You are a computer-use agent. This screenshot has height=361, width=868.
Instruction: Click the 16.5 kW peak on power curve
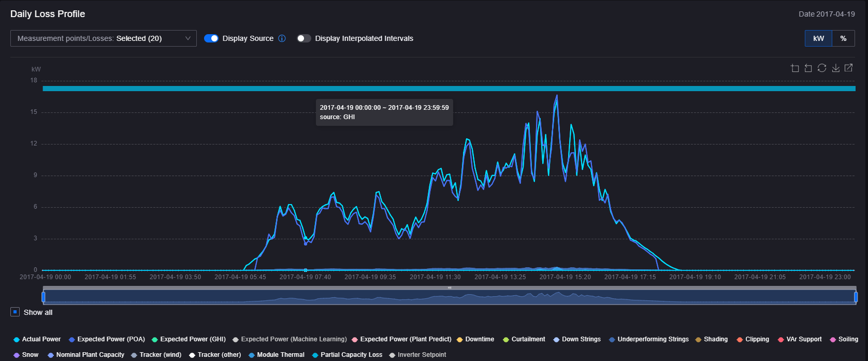point(557,96)
